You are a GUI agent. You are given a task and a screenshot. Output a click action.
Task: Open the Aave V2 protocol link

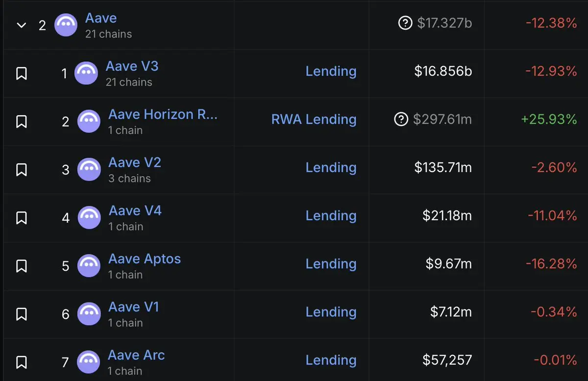[135, 162]
